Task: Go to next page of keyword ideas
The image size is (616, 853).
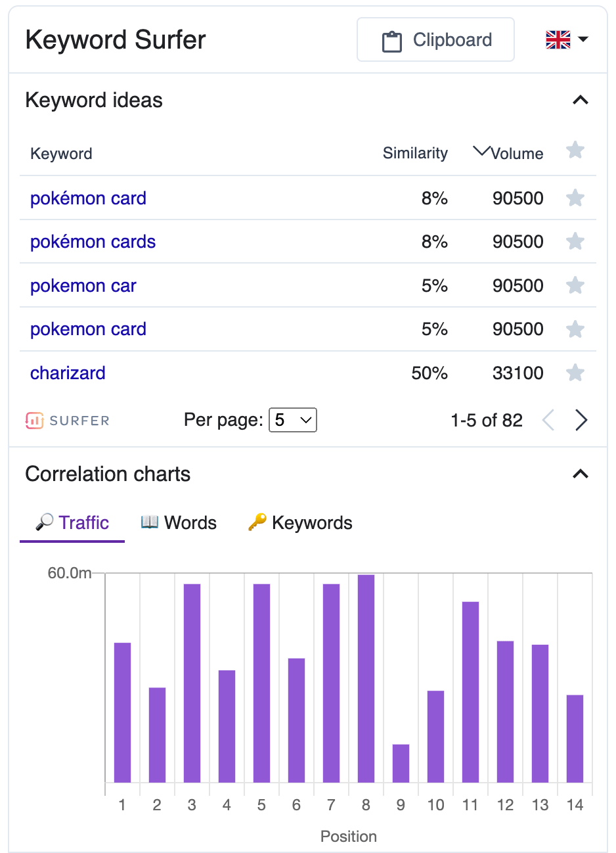Action: click(581, 420)
